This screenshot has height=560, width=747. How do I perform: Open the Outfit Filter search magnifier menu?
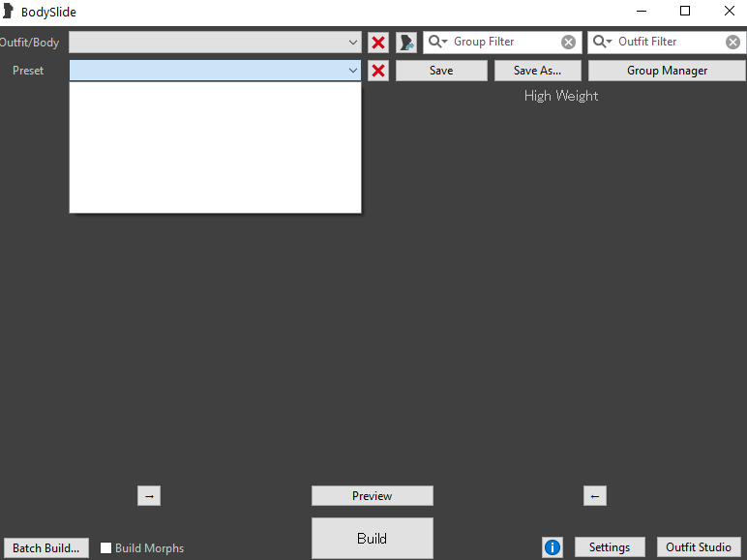[603, 42]
